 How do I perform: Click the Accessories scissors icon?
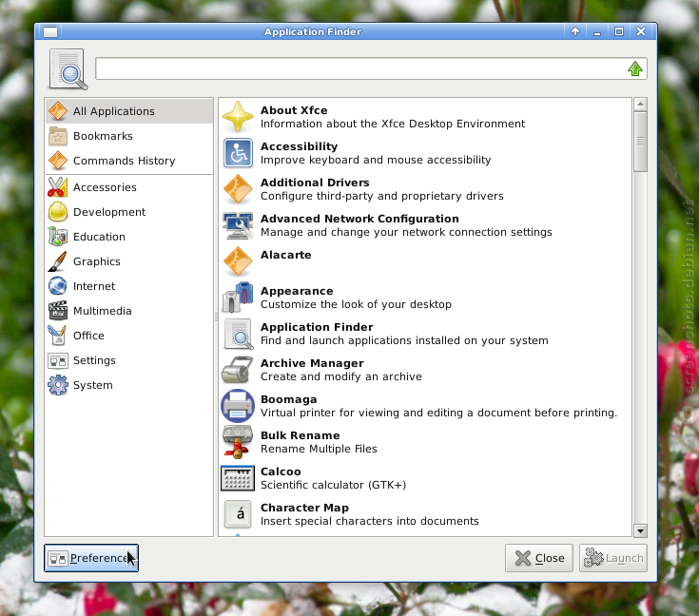point(58,187)
